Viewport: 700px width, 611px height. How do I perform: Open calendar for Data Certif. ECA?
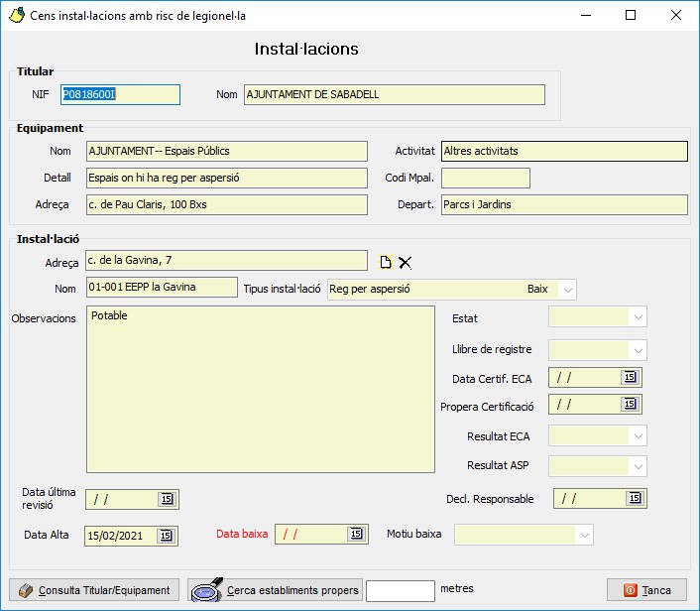point(630,377)
